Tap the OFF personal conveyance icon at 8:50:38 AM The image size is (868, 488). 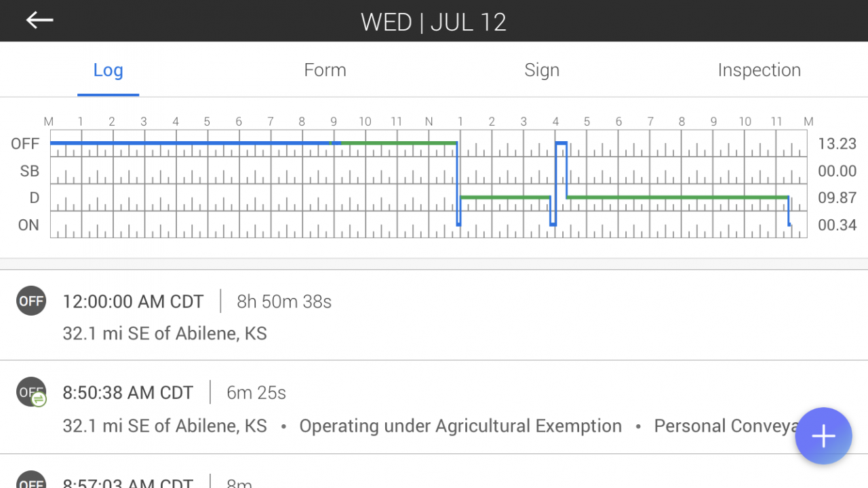coord(31,392)
